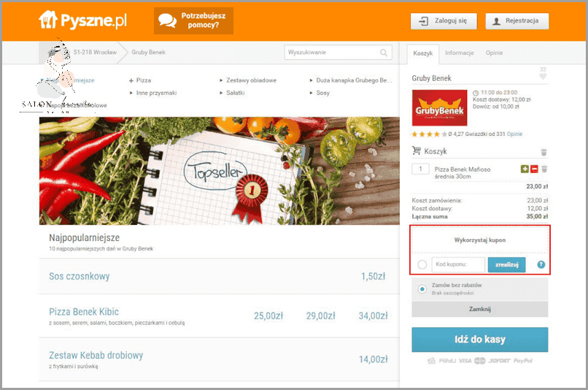Empty the whole Koszyk with top trash icon
The image size is (588, 390).
(x=543, y=152)
